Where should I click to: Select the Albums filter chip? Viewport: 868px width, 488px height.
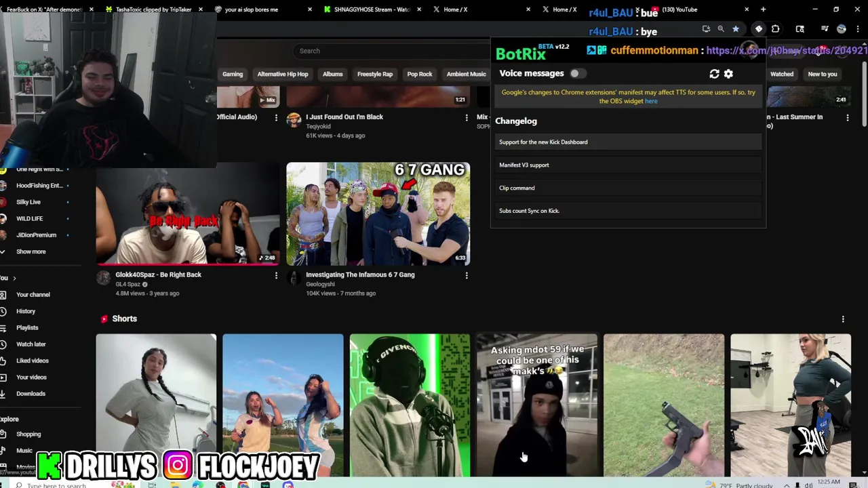pos(333,74)
